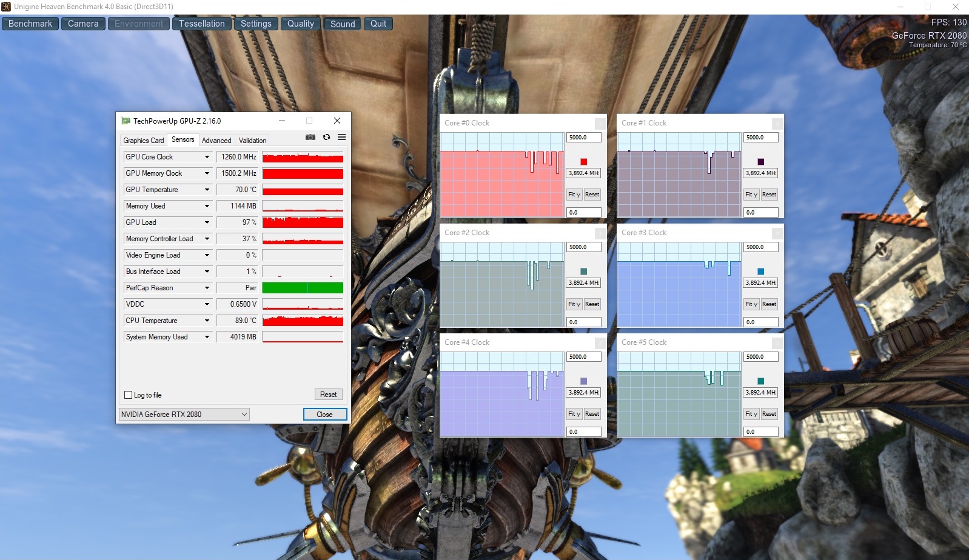Expand the GPU Memory Clock sensor dropdown
The image size is (969, 560).
(207, 173)
